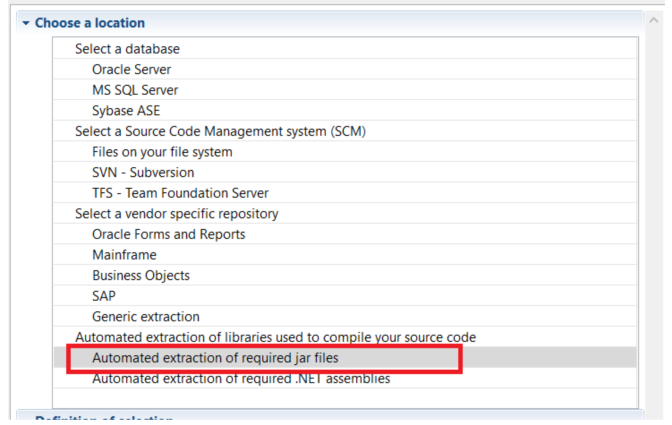Click the Automated extraction of libraries group header
Image resolution: width=672 pixels, height=425 pixels.
(275, 337)
